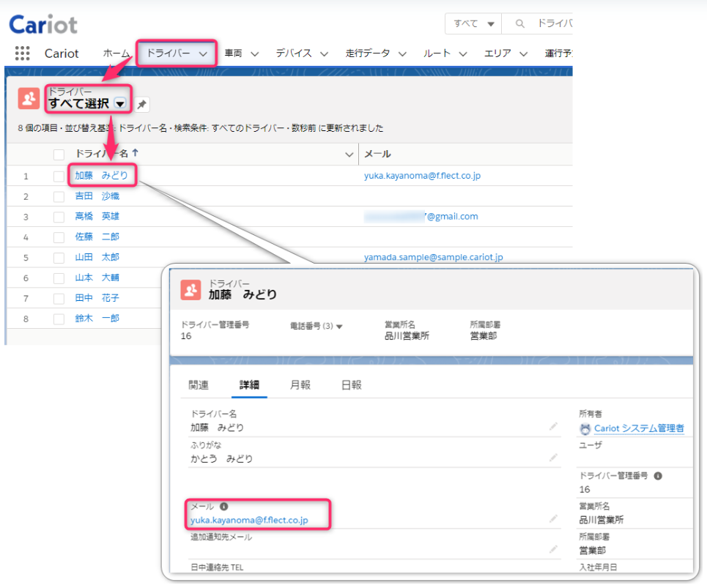Click info icon beside ドライバー管理番号 field

pos(658,476)
